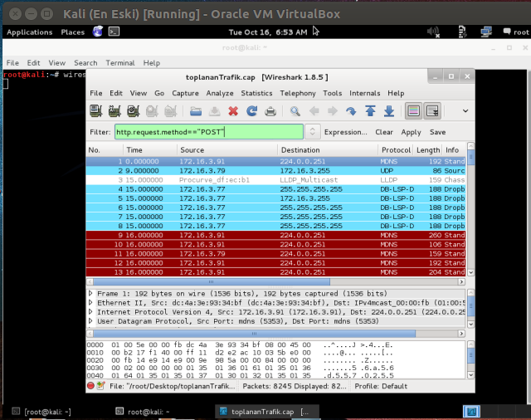Print packets using printer icon

pos(270,111)
